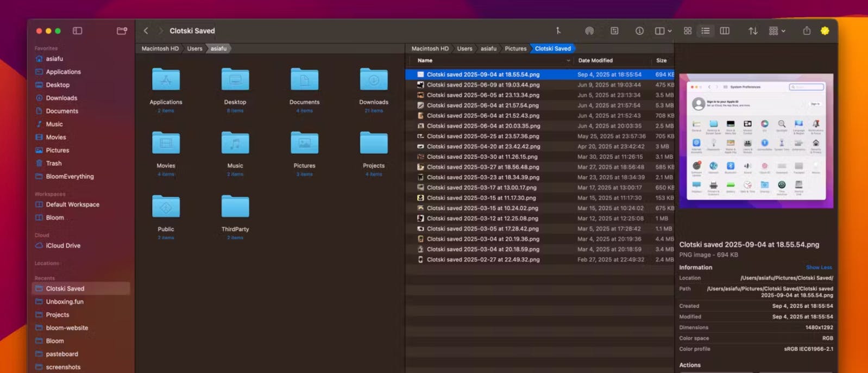This screenshot has height=373, width=868.
Task: Click the yellow verified badge icon
Action: click(825, 31)
